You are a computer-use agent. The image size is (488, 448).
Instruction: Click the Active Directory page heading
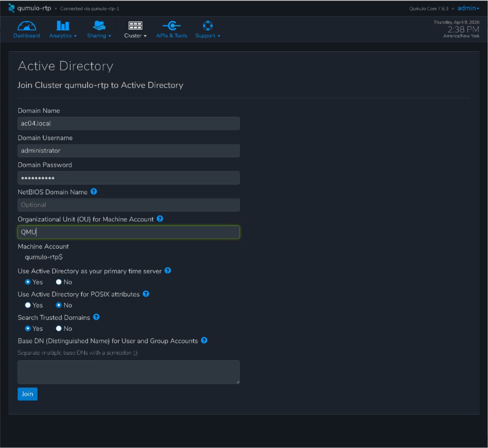(65, 66)
